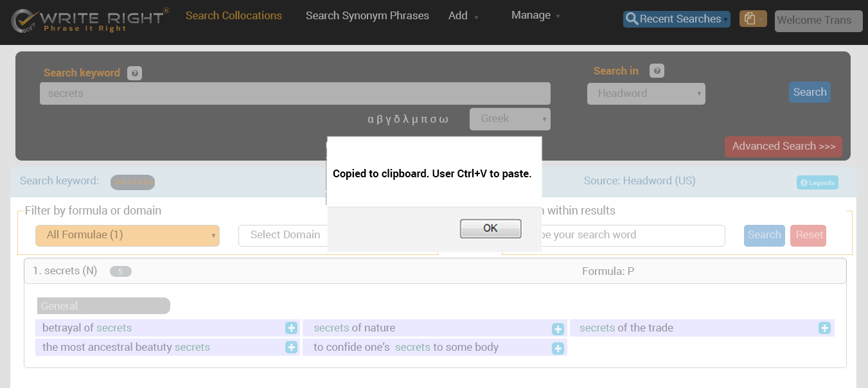Click the plus icon beside 'betrayal of secrets'

click(291, 328)
